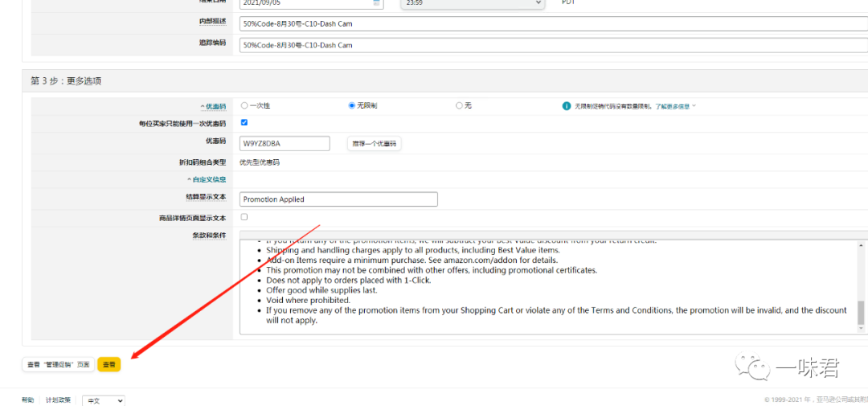Select the 一次性 radio option
The image size is (868, 406).
pos(244,105)
